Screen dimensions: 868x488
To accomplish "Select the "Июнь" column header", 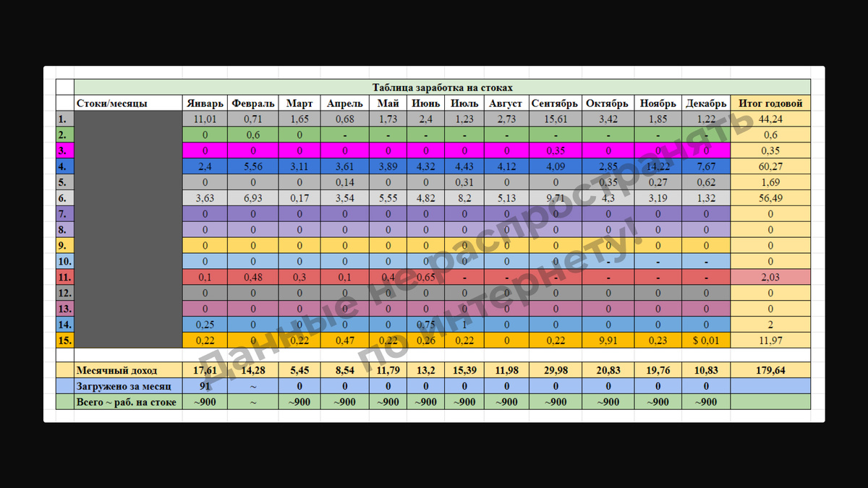I will click(x=426, y=103).
